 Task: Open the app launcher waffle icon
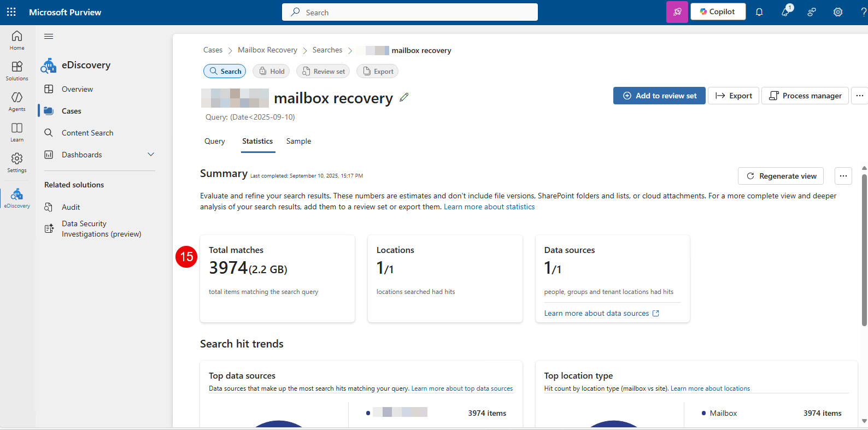pyautogui.click(x=11, y=12)
